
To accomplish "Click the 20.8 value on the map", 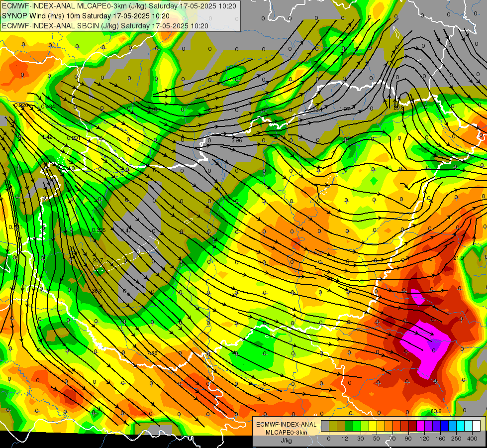I will pyautogui.click(x=399, y=108).
